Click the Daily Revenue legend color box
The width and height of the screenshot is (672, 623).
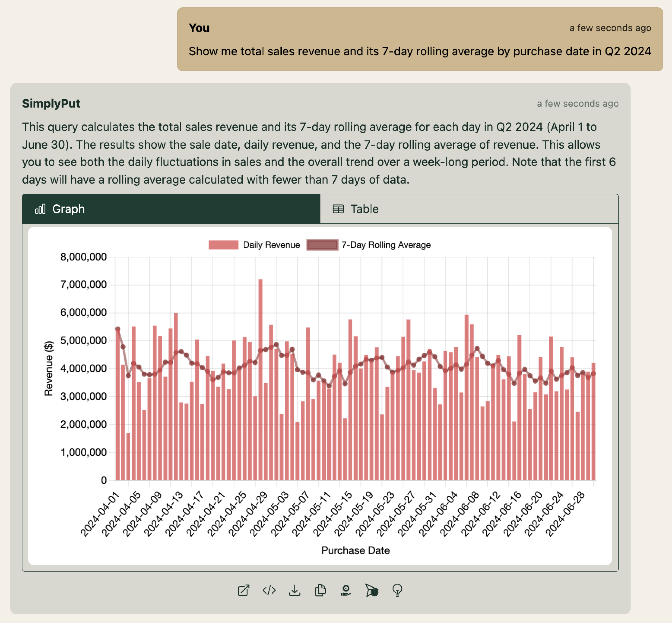[x=223, y=245]
